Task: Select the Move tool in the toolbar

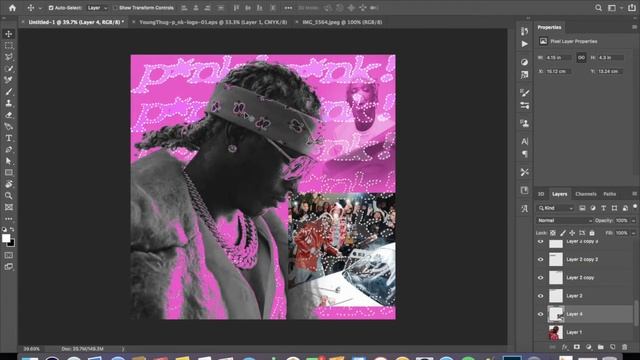Action: [9, 34]
